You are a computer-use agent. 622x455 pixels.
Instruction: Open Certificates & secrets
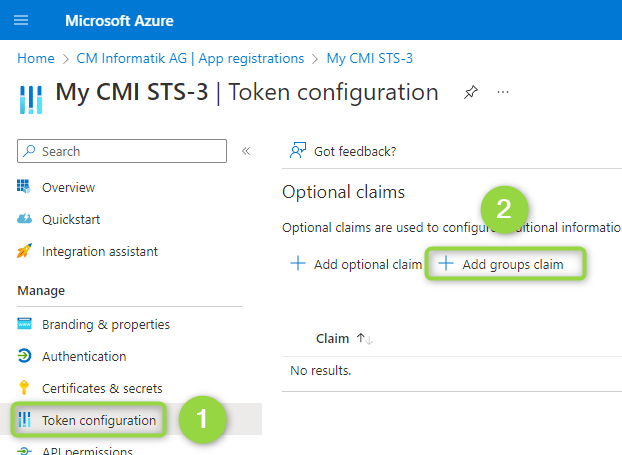coord(102,388)
